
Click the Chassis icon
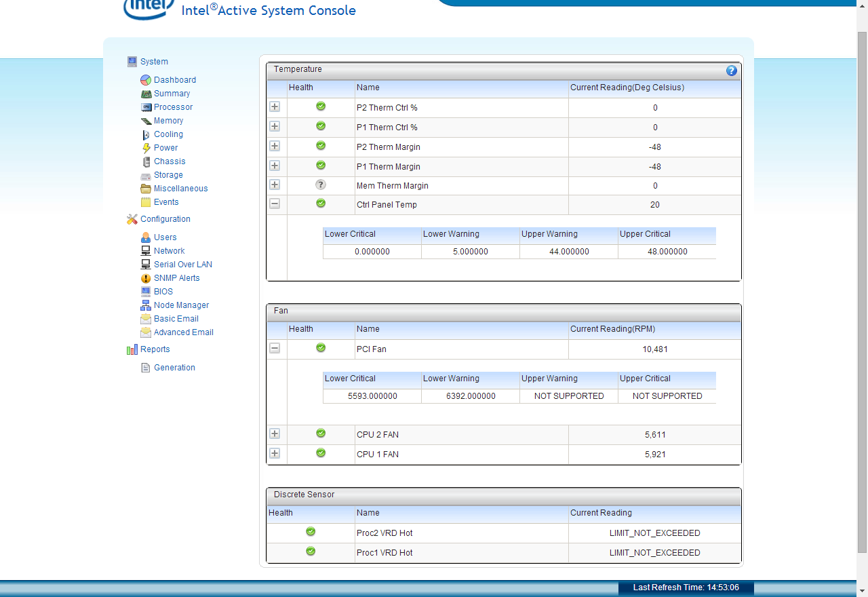(x=146, y=161)
